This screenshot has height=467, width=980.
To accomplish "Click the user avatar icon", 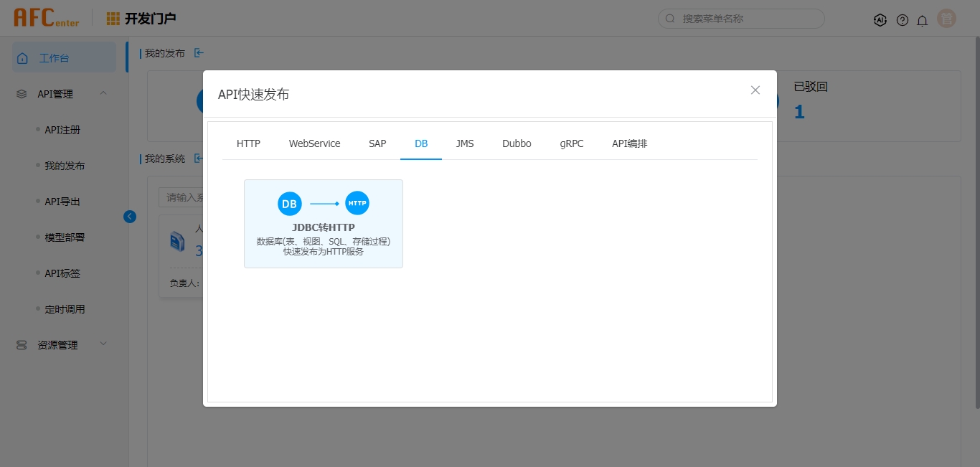I will [x=947, y=19].
